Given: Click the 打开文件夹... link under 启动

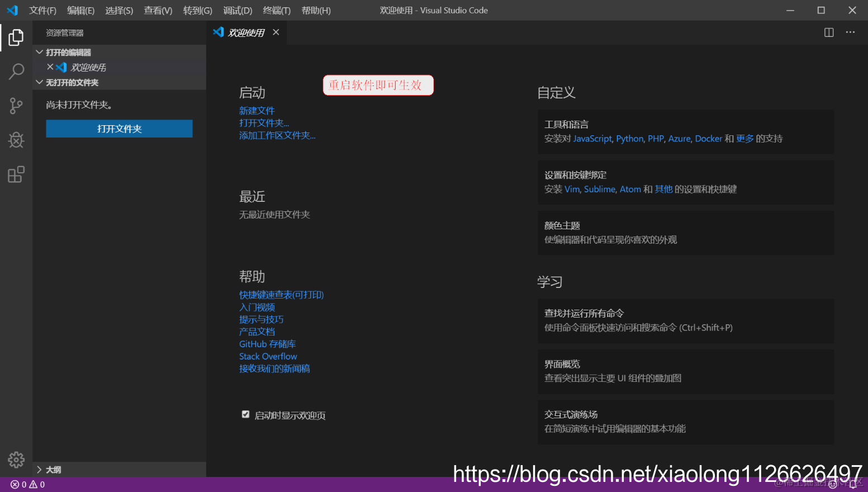Looking at the screenshot, I should click(264, 123).
